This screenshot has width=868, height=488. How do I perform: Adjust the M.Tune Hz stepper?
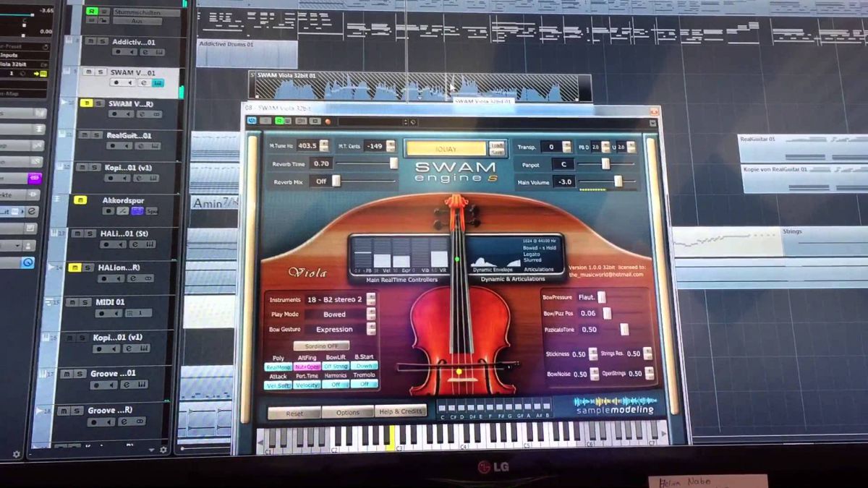pyautogui.click(x=324, y=145)
